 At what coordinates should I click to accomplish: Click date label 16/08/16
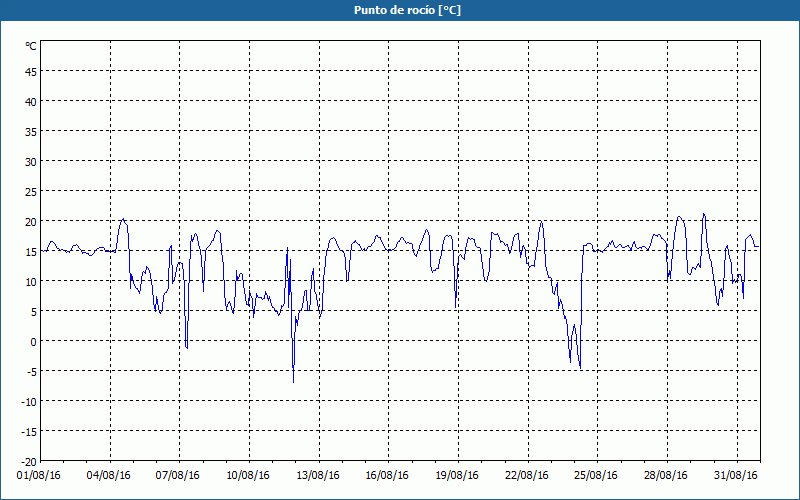(387, 476)
